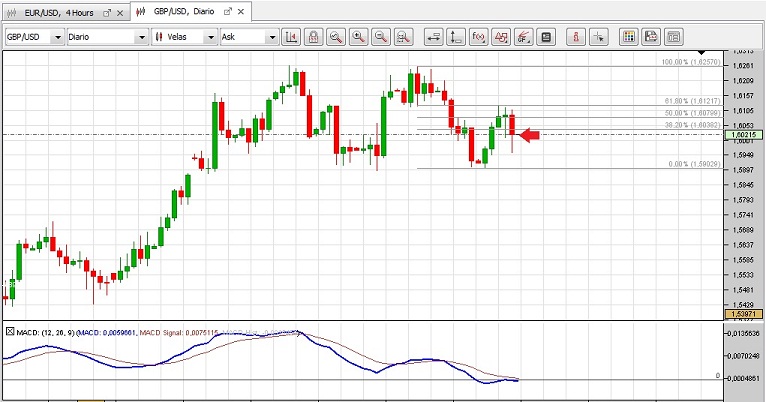
Task: Detach the GBP/USD chart tab window
Action: pos(228,11)
